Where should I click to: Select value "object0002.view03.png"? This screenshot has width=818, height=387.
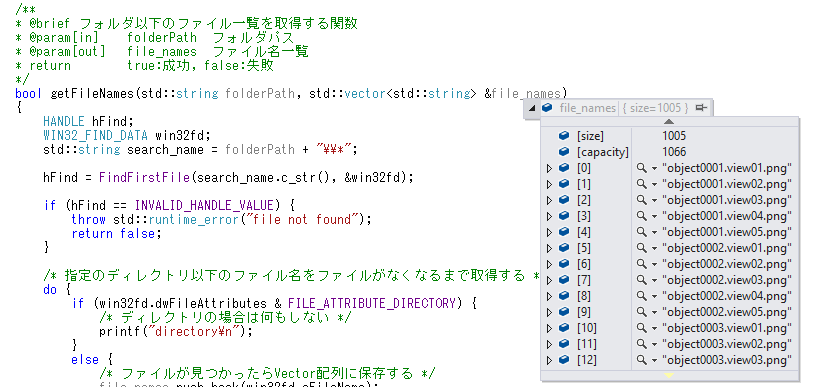(727, 280)
